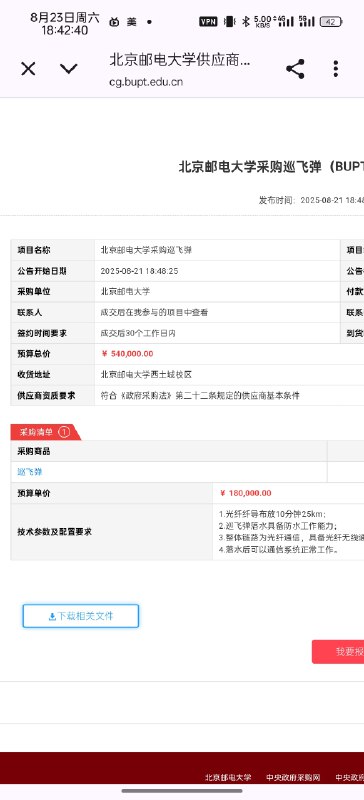Tap the 发布时间 publish time line
The width and height of the screenshot is (364, 800).
[311, 200]
